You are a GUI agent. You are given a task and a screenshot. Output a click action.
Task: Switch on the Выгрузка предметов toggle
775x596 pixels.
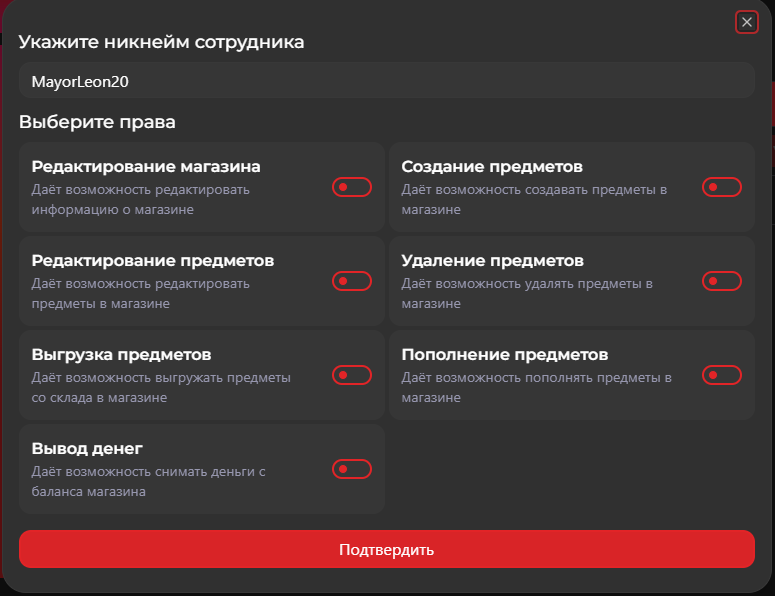(x=352, y=375)
